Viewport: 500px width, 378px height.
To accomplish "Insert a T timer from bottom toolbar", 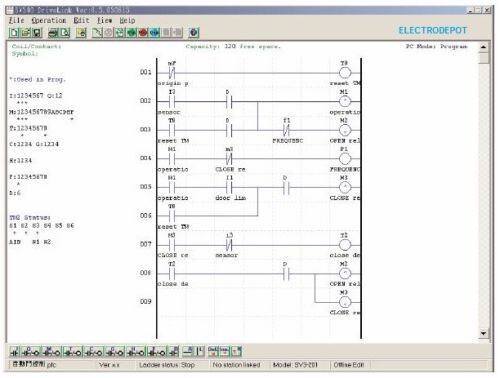I will pos(73,352).
